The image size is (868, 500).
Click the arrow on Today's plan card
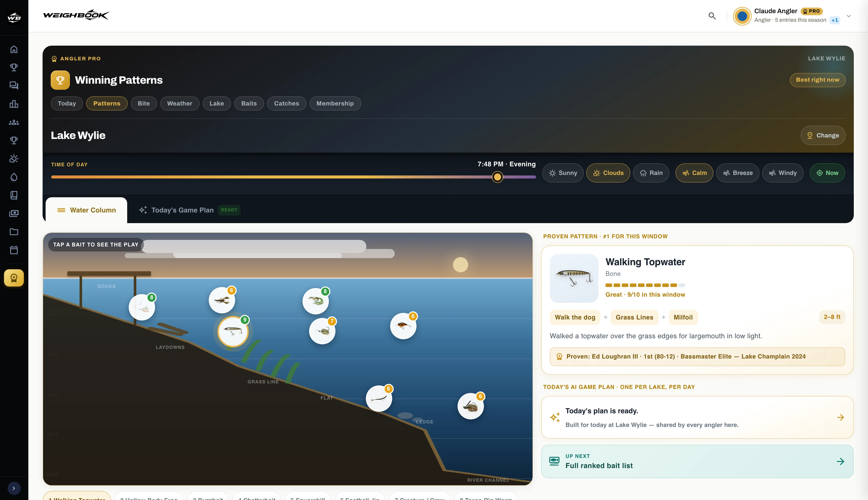pos(840,417)
